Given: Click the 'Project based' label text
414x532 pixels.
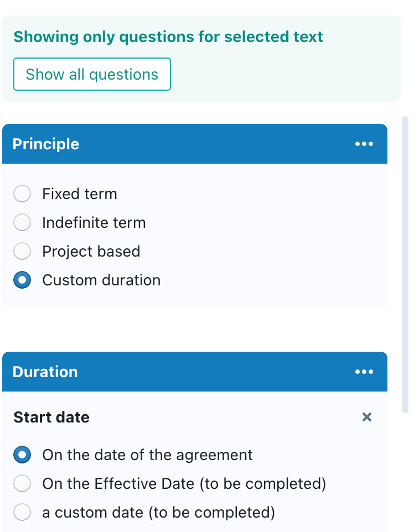Looking at the screenshot, I should (x=91, y=252).
